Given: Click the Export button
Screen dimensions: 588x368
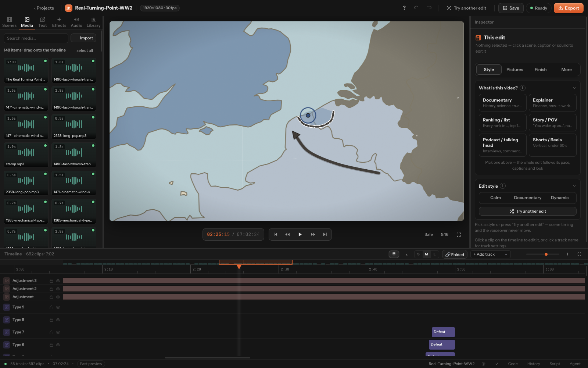Looking at the screenshot, I should tap(569, 8).
